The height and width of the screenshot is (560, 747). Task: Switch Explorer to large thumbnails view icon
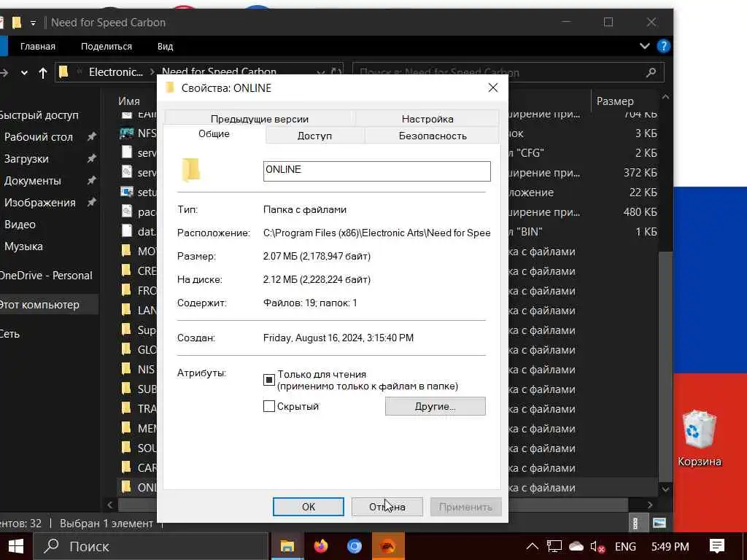click(x=659, y=524)
